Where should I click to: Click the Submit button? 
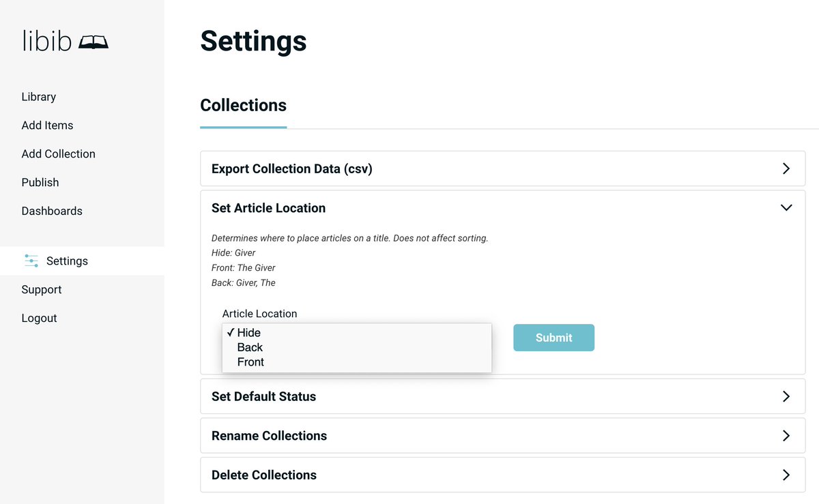554,338
